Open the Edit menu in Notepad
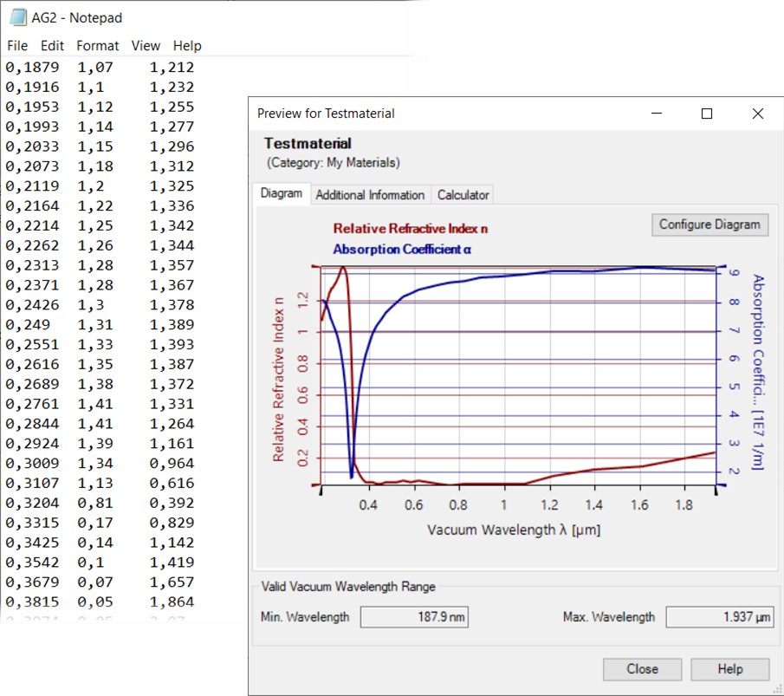784x696 pixels. 51,45
